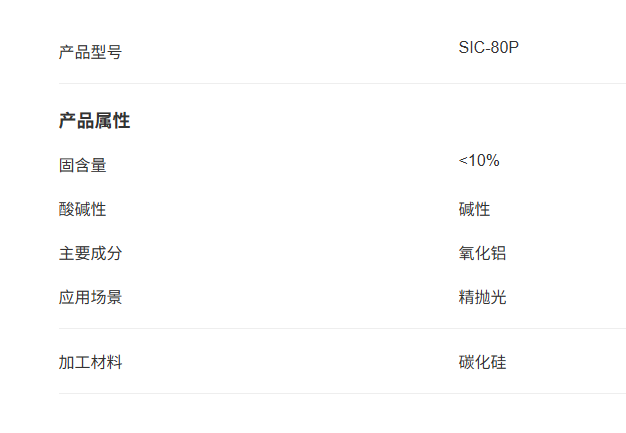Viewport: 626px width, 433px height.
Task: Click the 产品属性 section heading
Action: coord(95,121)
